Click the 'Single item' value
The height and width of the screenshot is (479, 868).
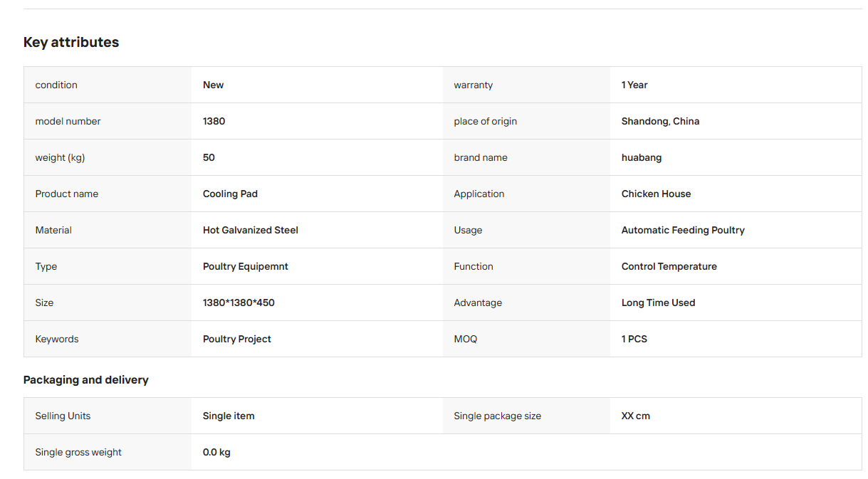coord(229,416)
